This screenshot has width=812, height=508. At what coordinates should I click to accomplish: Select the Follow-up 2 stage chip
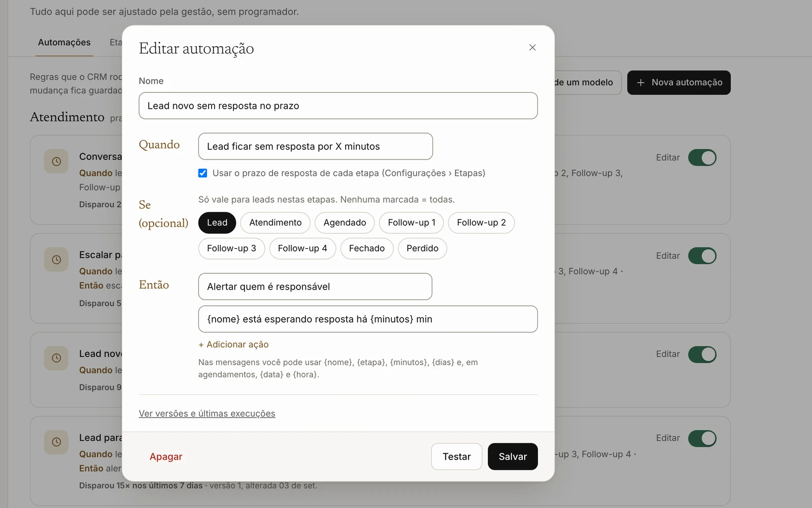(481, 223)
